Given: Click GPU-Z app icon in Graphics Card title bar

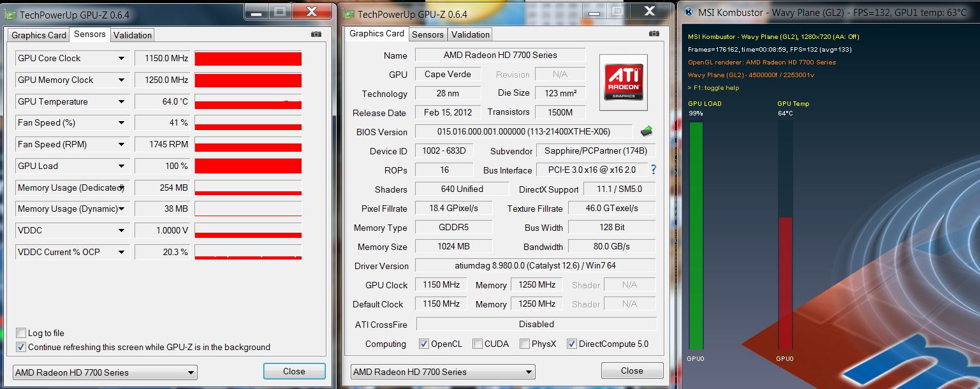Looking at the screenshot, I should pos(349,13).
